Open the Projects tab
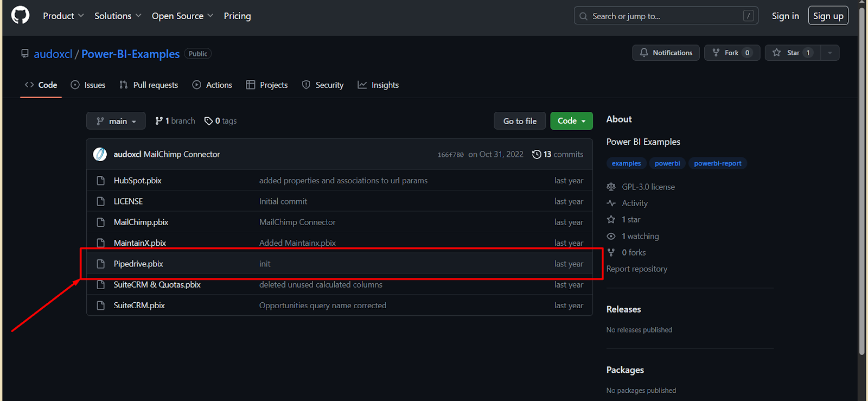 [x=267, y=85]
